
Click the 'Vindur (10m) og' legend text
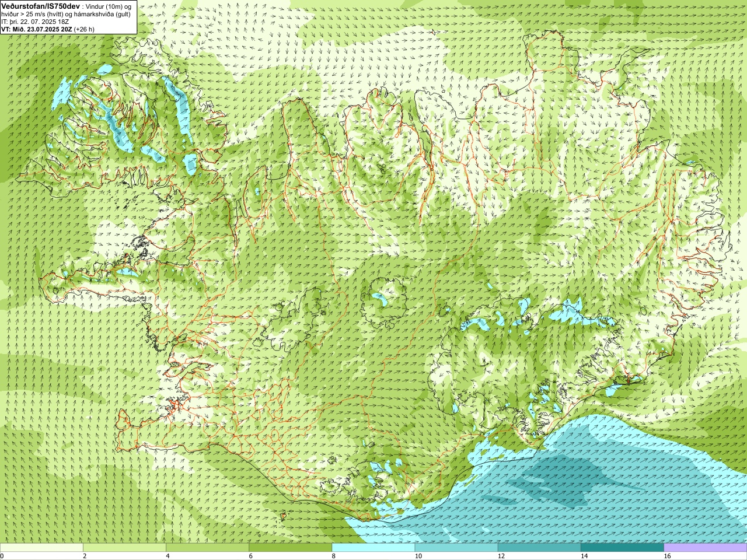(x=110, y=6)
